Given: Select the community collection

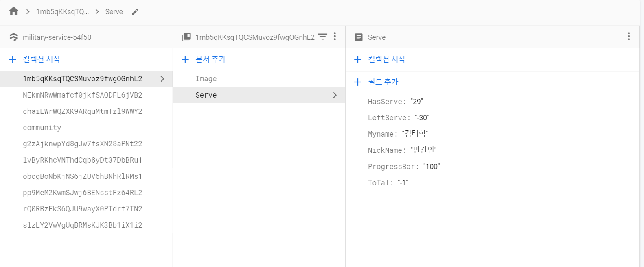Looking at the screenshot, I should pyautogui.click(x=42, y=128).
